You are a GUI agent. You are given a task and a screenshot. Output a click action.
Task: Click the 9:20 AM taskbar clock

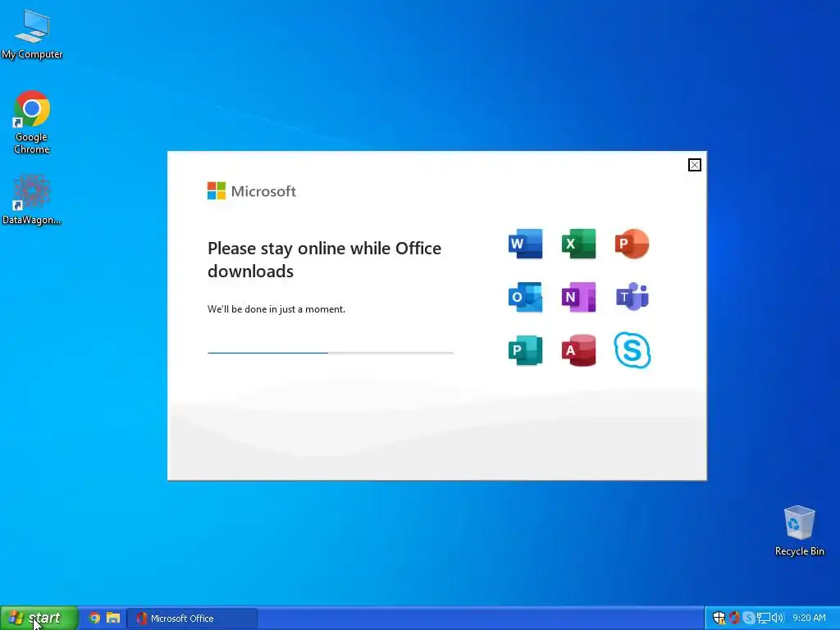tap(809, 618)
